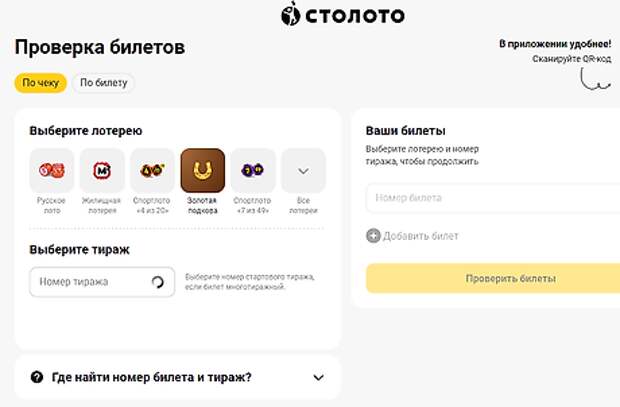620x407 pixels.
Task: Expand «Где найти номер билета и тираж?»
Action: tap(150, 377)
